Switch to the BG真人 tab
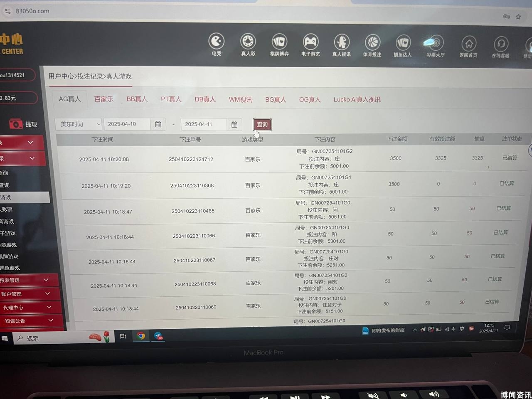 (x=276, y=99)
